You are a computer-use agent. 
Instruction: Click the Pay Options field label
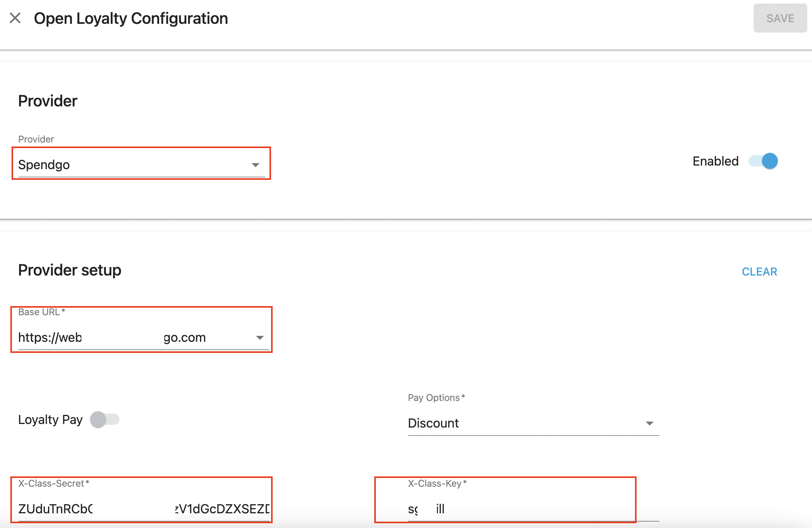click(434, 397)
